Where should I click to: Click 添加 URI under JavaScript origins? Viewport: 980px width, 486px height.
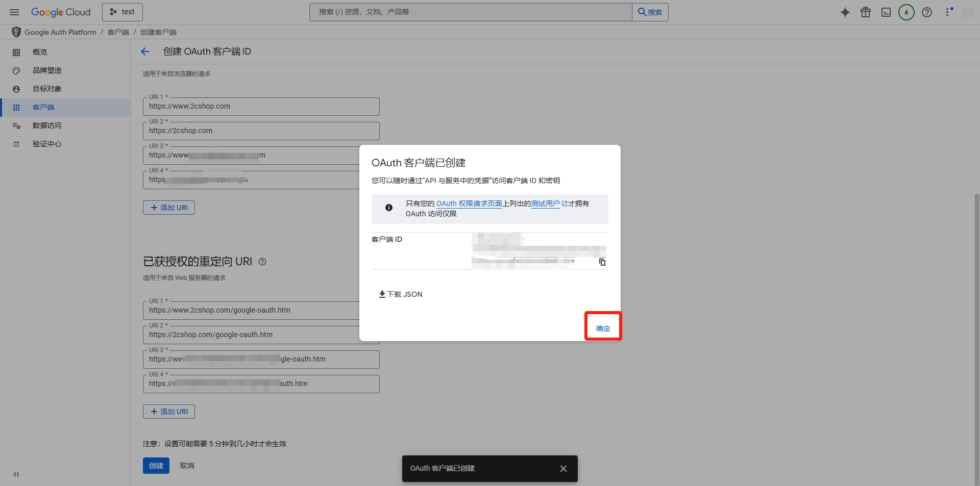[x=169, y=208]
